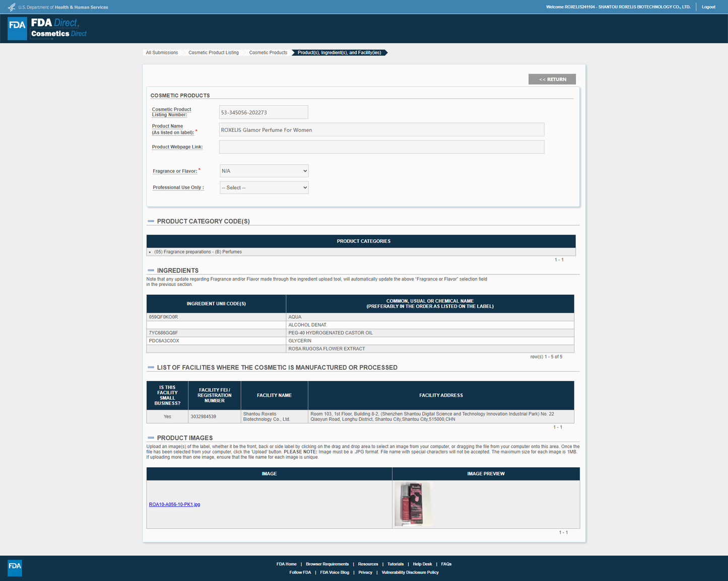This screenshot has height=581, width=728.
Task: Click the FDA logo in the footer
Action: point(15,568)
